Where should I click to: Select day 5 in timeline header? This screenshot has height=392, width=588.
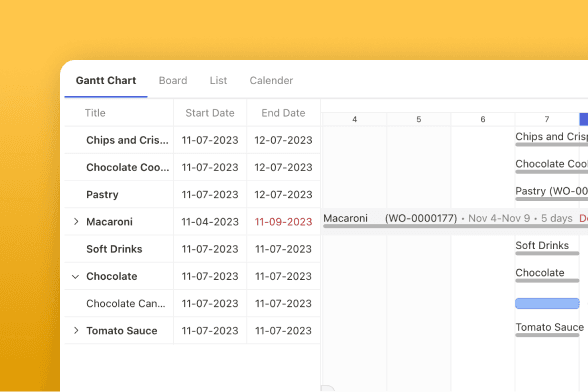tap(419, 119)
